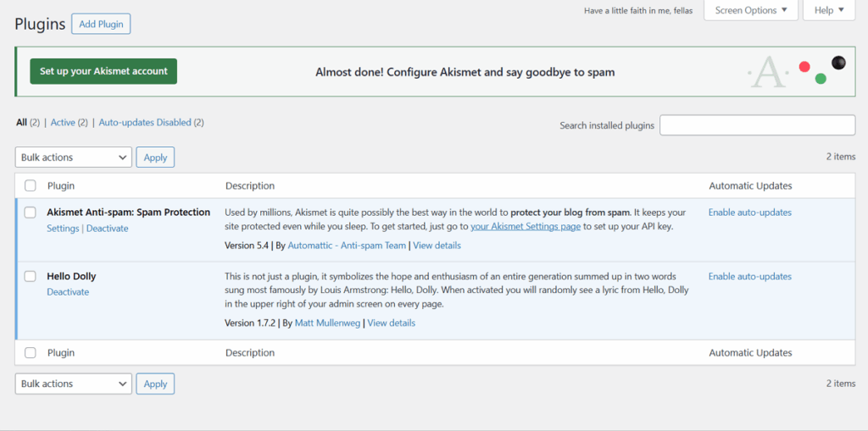View details for Hello Dolly plugin
The image size is (868, 431).
tap(391, 323)
